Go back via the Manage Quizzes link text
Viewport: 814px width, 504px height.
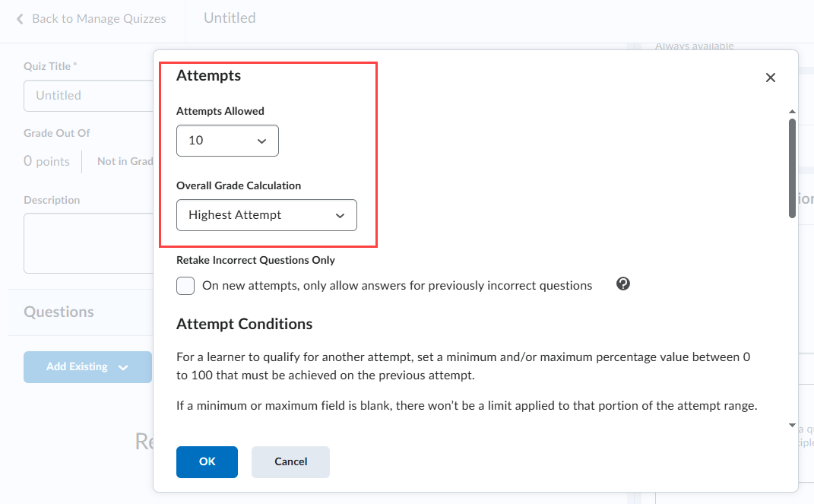tap(99, 19)
